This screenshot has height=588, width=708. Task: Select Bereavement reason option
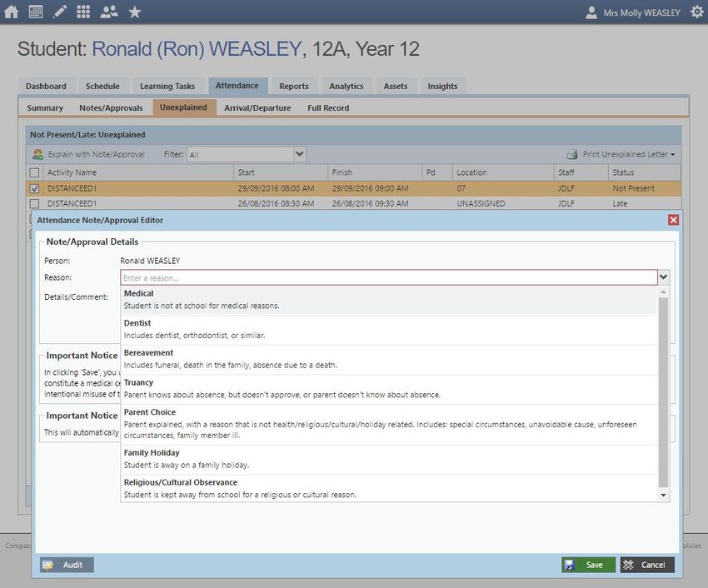pyautogui.click(x=389, y=360)
